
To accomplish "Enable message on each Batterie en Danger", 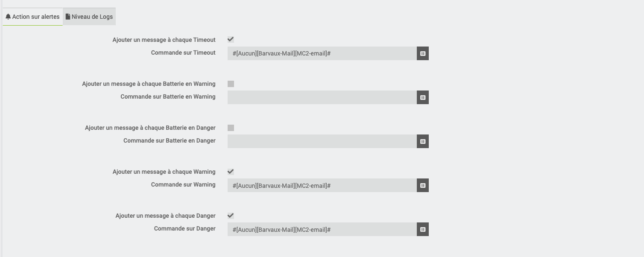I will 231,128.
